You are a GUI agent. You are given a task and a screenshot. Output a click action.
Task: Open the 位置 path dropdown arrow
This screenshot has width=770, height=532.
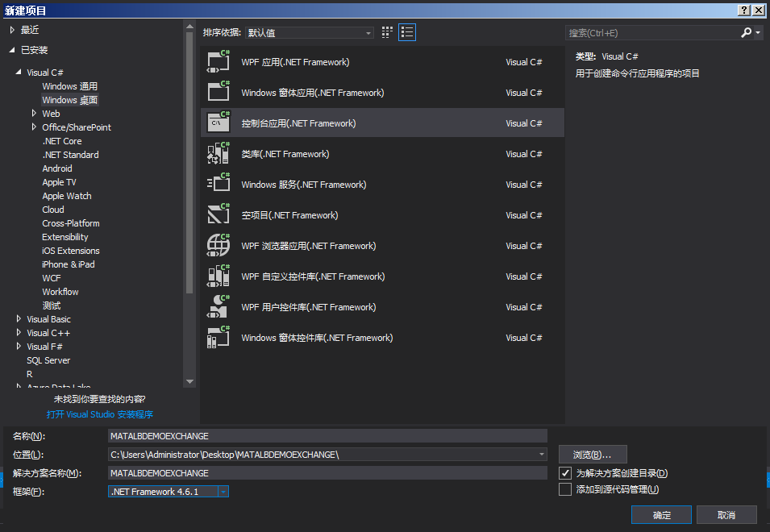(542, 455)
